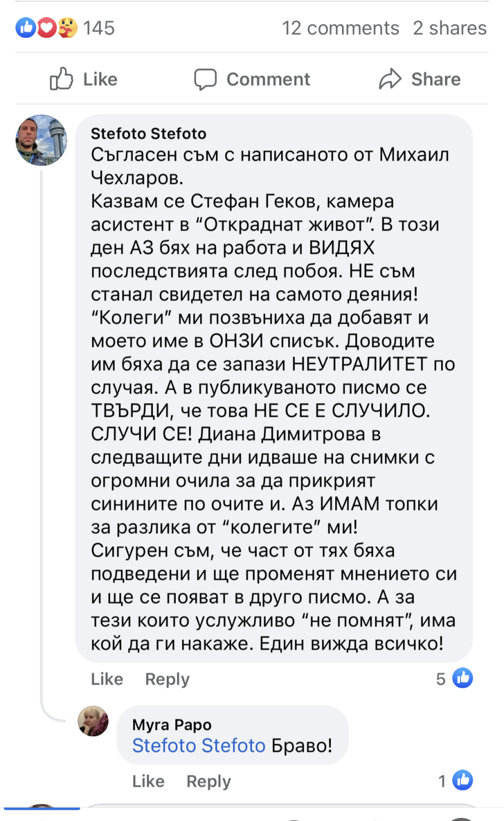This screenshot has width=504, height=821.
Task: Click like badge on Myra Papo's reply
Action: pyautogui.click(x=462, y=780)
